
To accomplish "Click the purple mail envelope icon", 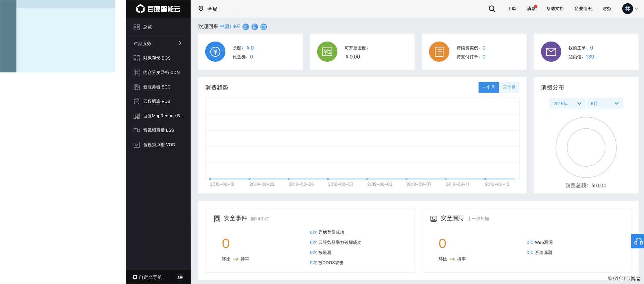I will [x=551, y=52].
